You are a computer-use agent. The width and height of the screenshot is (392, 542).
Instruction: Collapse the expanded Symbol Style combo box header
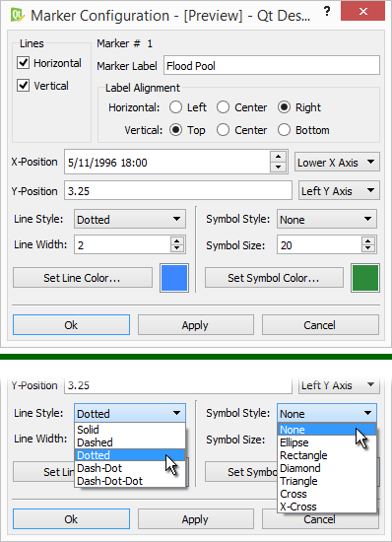[327, 413]
